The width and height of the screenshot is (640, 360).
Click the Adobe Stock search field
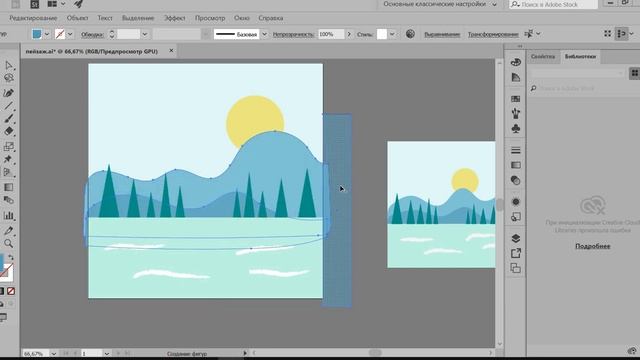click(x=553, y=4)
